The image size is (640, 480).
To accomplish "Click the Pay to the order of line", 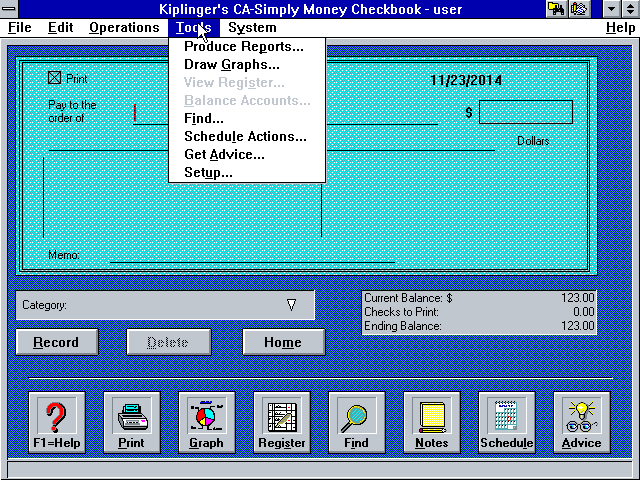I will point(286,113).
